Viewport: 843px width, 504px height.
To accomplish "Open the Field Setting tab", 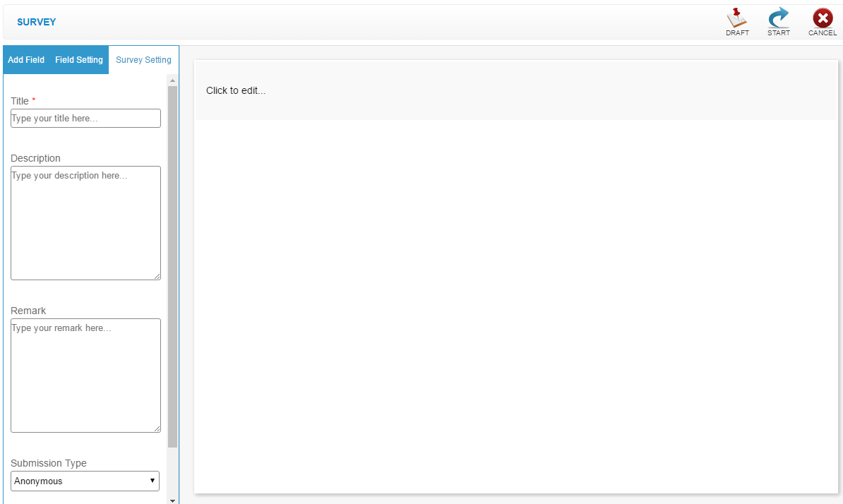I will tap(79, 59).
